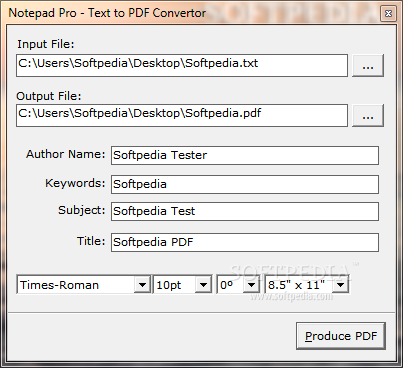Edit the Title field
Screen dimensions: 403x368
[x=245, y=242]
